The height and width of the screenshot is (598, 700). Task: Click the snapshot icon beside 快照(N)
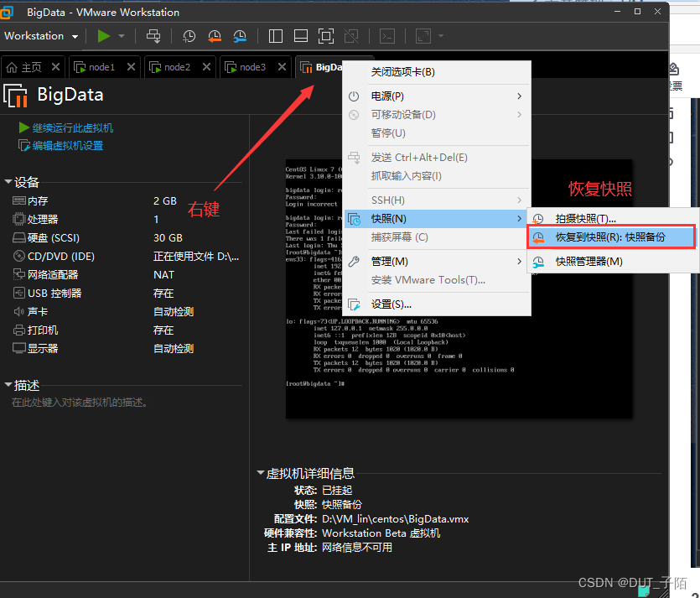click(354, 219)
